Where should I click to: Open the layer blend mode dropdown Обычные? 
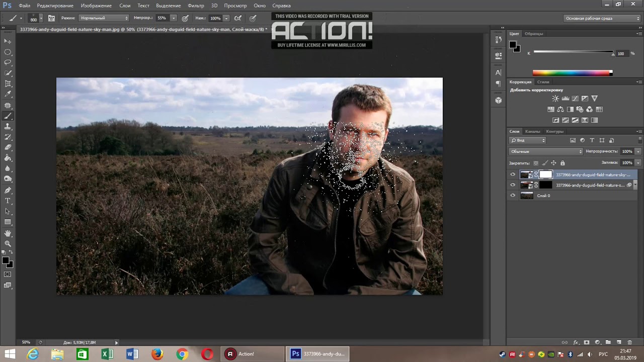546,151
